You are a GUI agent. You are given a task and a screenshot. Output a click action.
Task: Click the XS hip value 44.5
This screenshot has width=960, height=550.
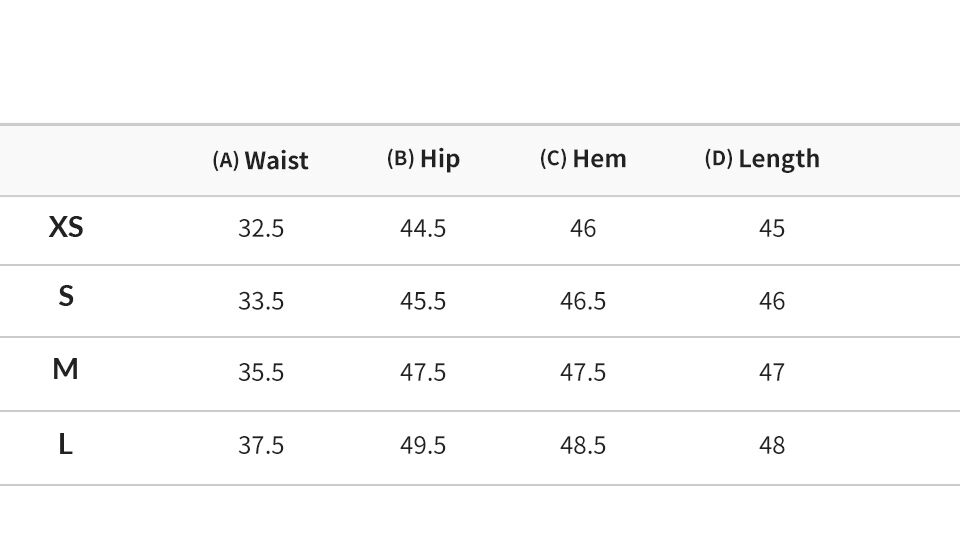(x=423, y=228)
